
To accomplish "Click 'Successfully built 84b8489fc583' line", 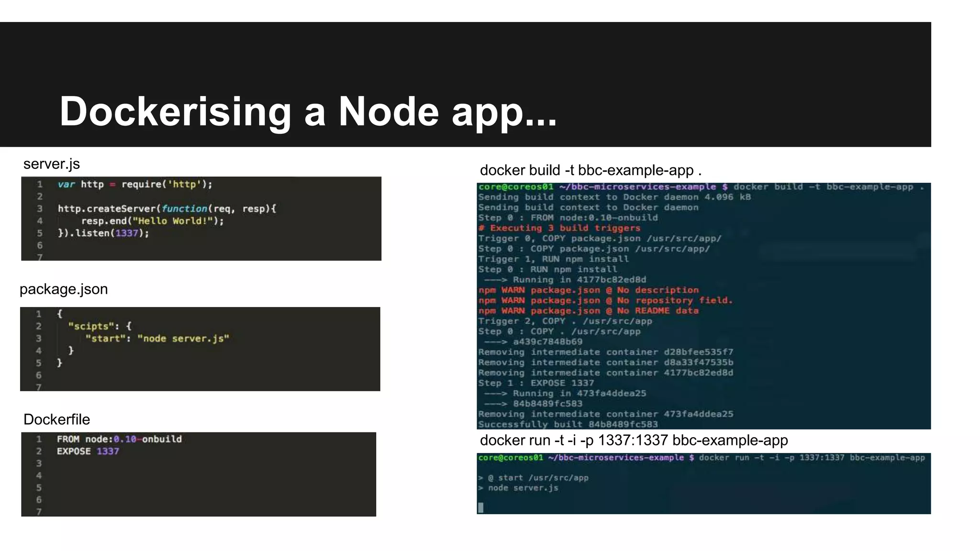I will (568, 424).
